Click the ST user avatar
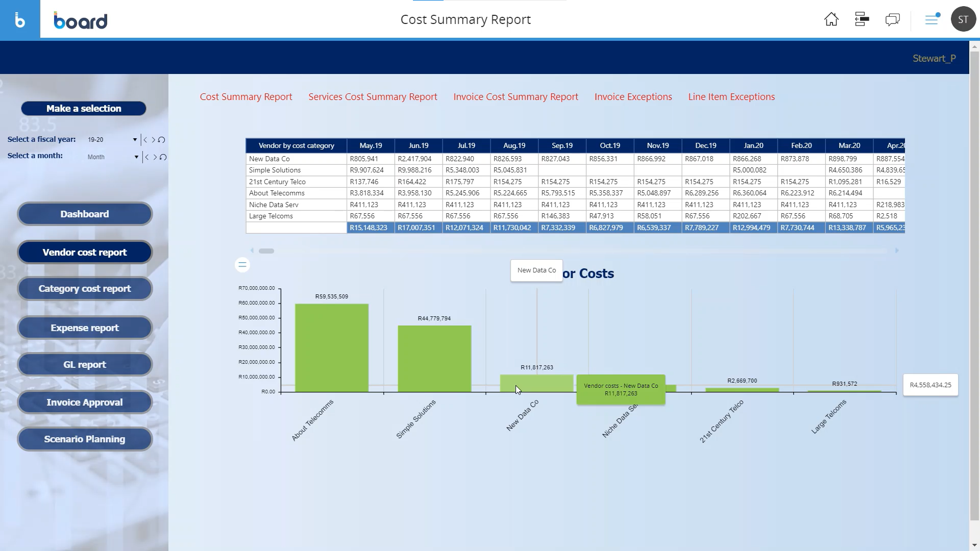 tap(963, 19)
